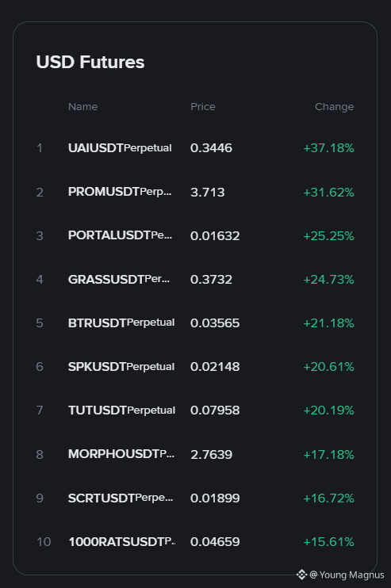Sort by the Price column header
This screenshot has width=391, height=588.
tap(203, 107)
